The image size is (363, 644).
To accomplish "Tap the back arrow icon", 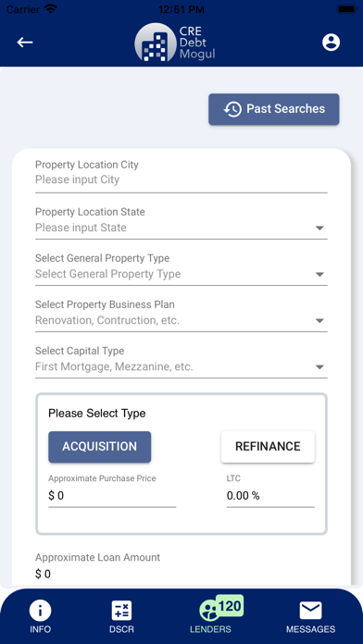I will (x=25, y=43).
